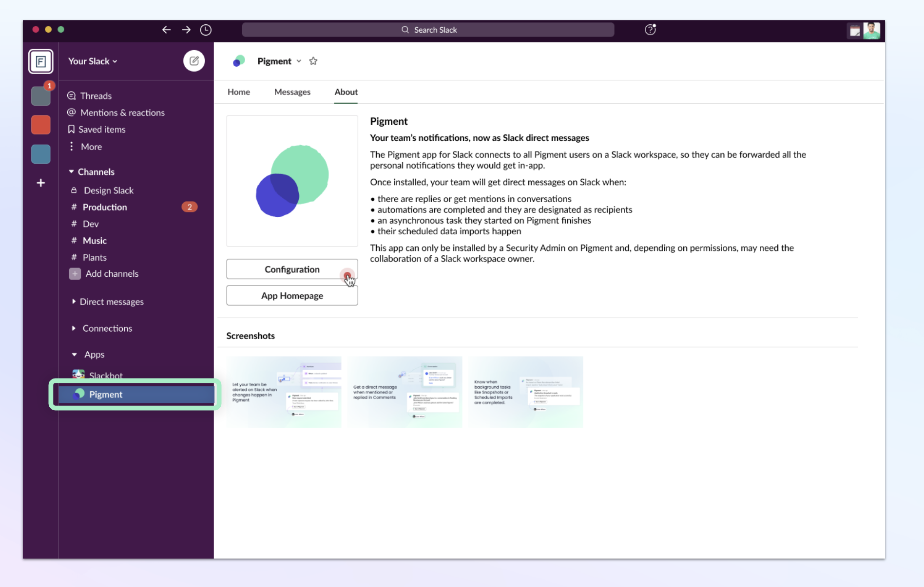Select the About tab

(x=346, y=92)
